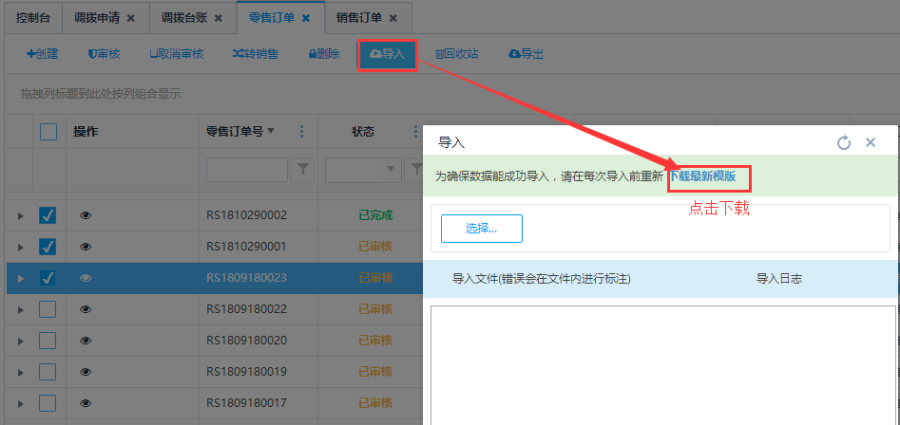Click the 删除 delete toolbar button
900x425 pixels.
pos(324,54)
